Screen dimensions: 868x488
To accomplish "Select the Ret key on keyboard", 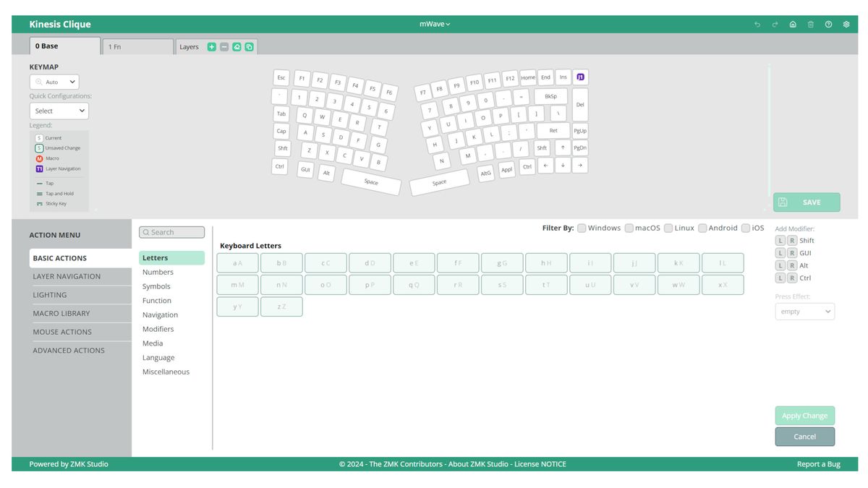I will tap(553, 131).
